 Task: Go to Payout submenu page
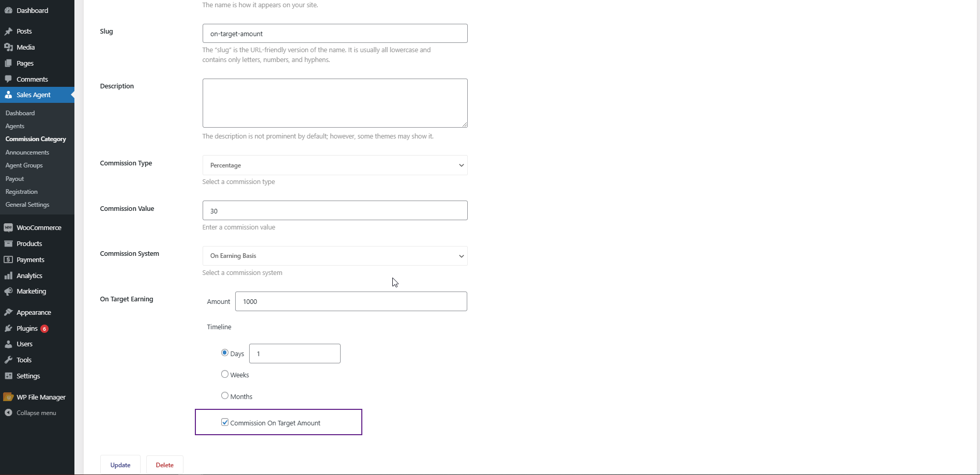point(15,179)
